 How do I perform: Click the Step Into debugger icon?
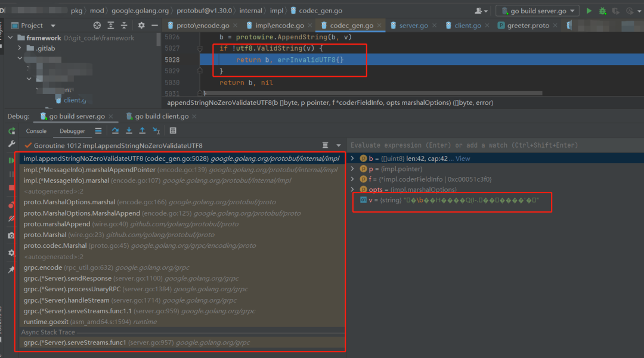129,131
